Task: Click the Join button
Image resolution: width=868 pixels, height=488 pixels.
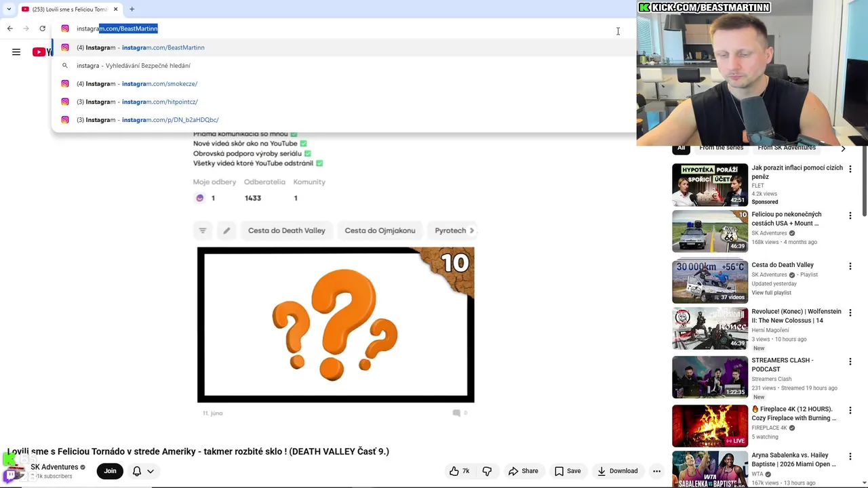Action: 110,471
